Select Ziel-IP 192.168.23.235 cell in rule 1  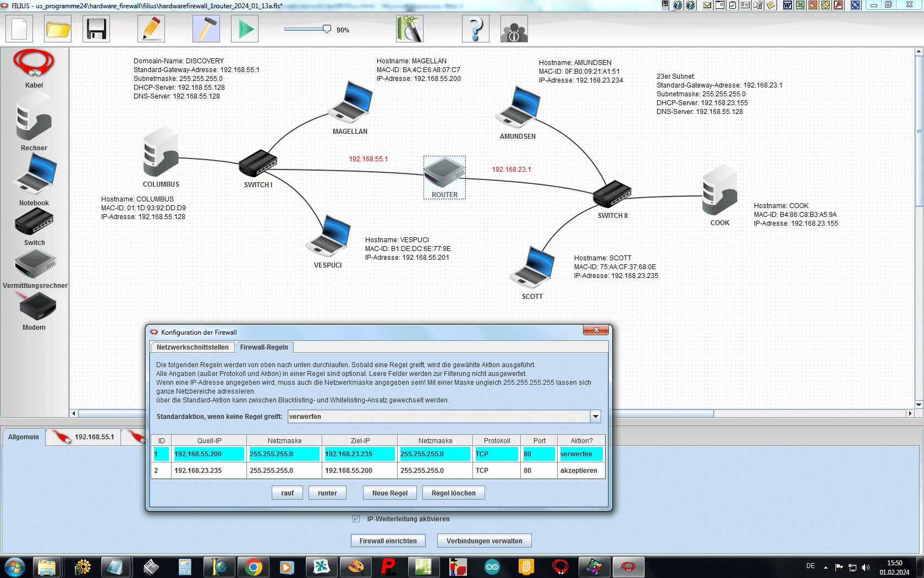360,454
